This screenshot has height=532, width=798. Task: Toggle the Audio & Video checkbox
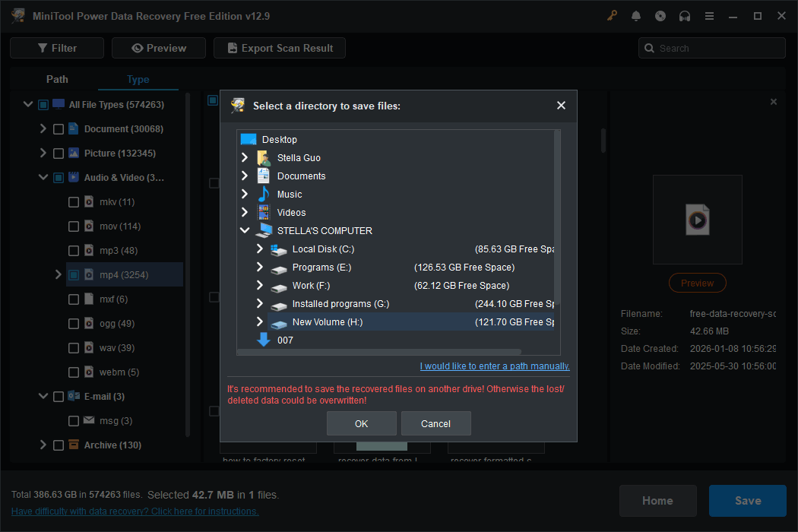point(59,178)
